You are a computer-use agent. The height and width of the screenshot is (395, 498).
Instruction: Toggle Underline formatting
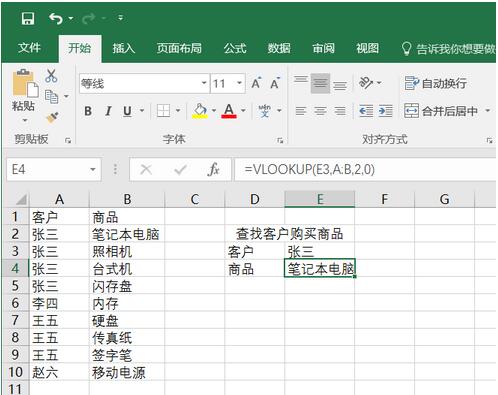[127, 111]
